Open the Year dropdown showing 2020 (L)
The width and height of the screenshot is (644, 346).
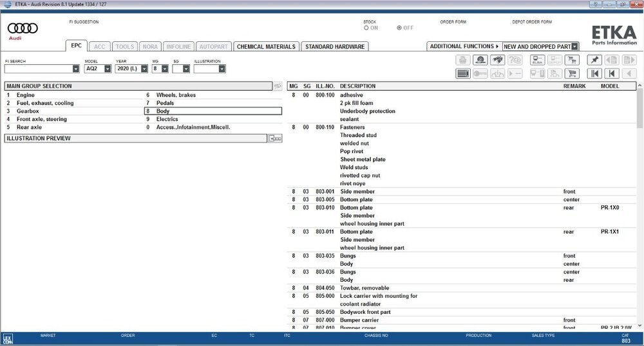pyautogui.click(x=144, y=69)
